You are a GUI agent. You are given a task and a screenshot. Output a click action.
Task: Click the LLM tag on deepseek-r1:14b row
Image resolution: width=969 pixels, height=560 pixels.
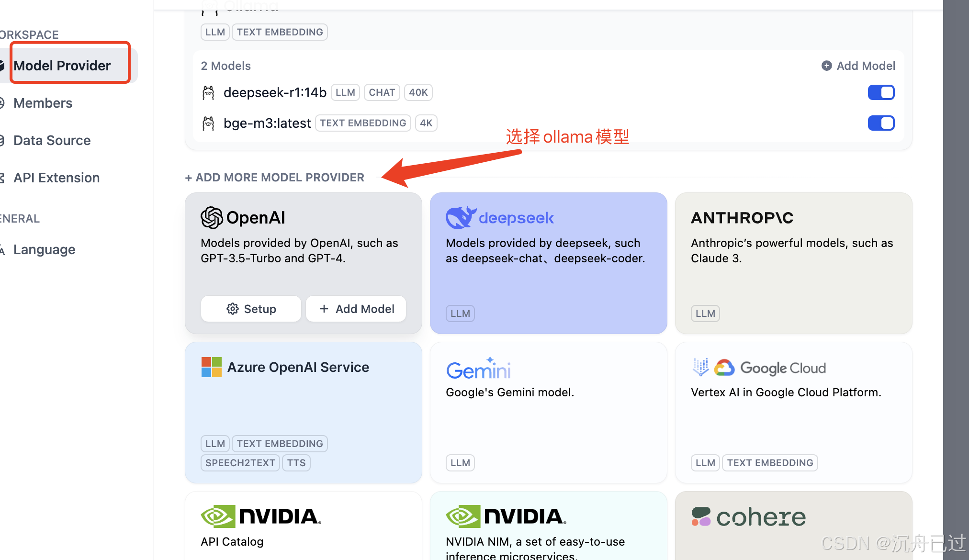(345, 92)
